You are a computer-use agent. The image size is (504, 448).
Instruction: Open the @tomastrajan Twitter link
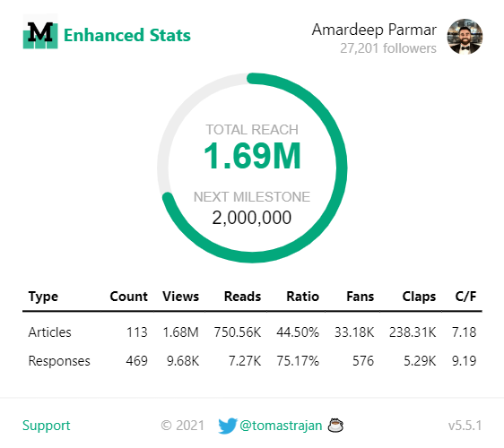(x=281, y=426)
